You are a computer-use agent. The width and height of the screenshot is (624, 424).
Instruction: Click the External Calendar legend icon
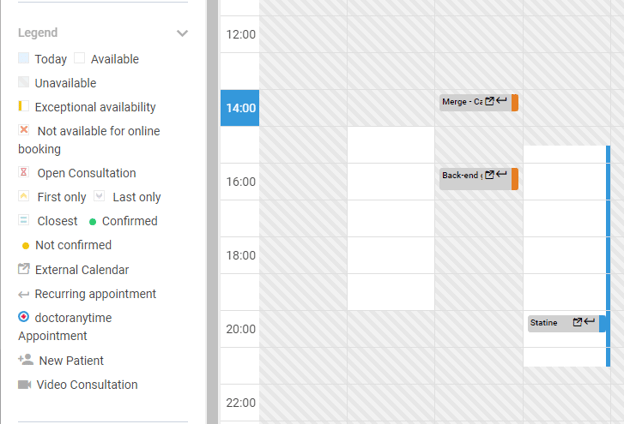24,269
